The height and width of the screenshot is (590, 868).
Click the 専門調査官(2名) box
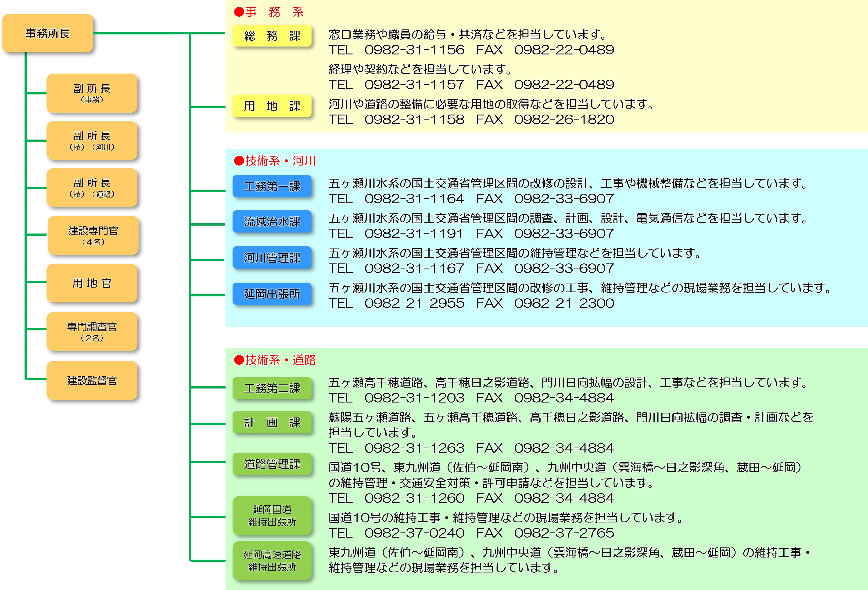(92, 331)
